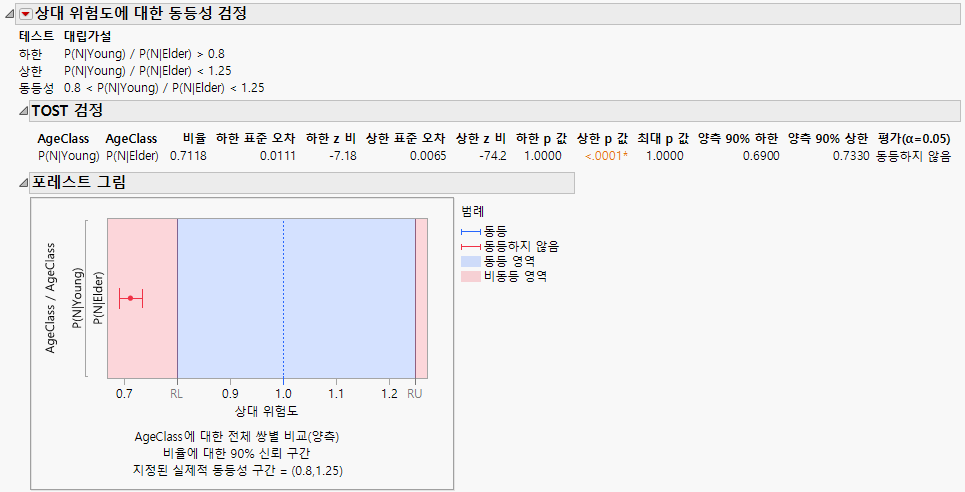Select the z value -74.2

[x=493, y=156]
